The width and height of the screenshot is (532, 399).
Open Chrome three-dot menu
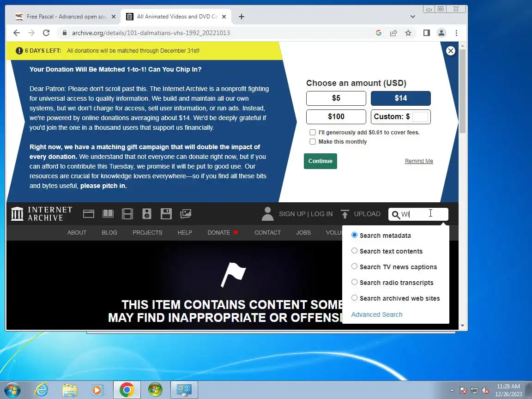click(x=456, y=33)
